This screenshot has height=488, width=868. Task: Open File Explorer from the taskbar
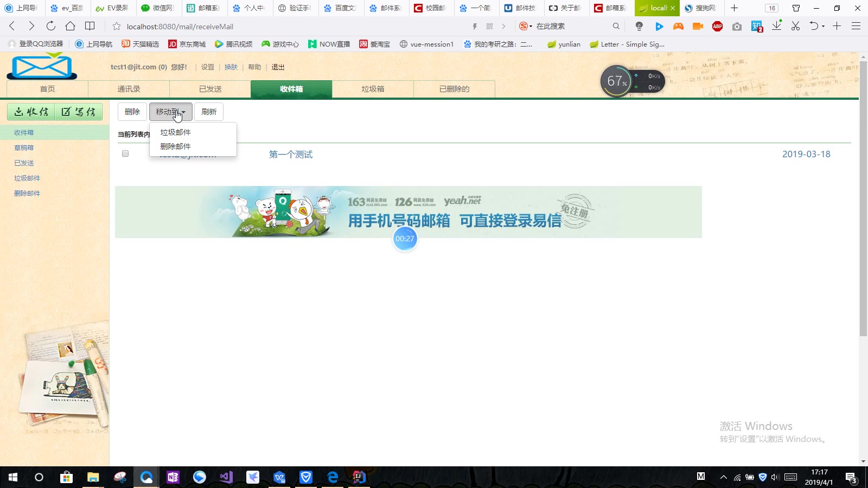click(93, 477)
